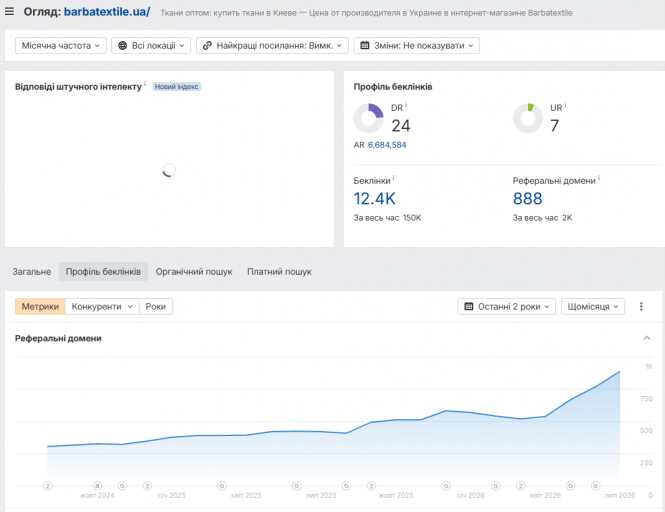
Task: Click the 750 y-axis label
Action: (646, 399)
